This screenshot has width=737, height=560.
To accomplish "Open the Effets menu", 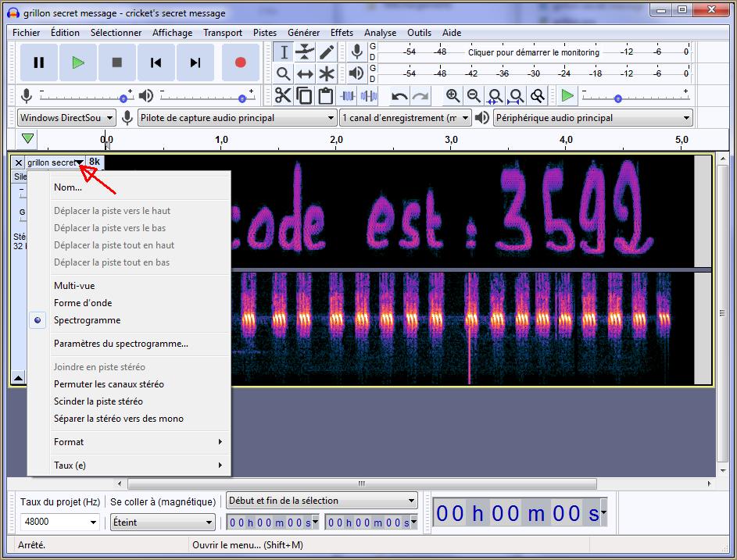I will click(x=342, y=33).
